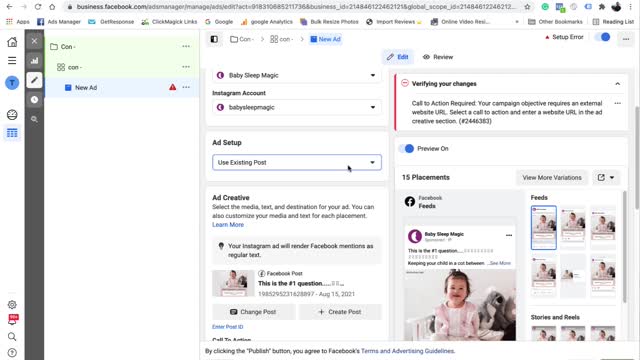
Task: Select pencil edit icon in dark toolbar
Action: pos(34,80)
